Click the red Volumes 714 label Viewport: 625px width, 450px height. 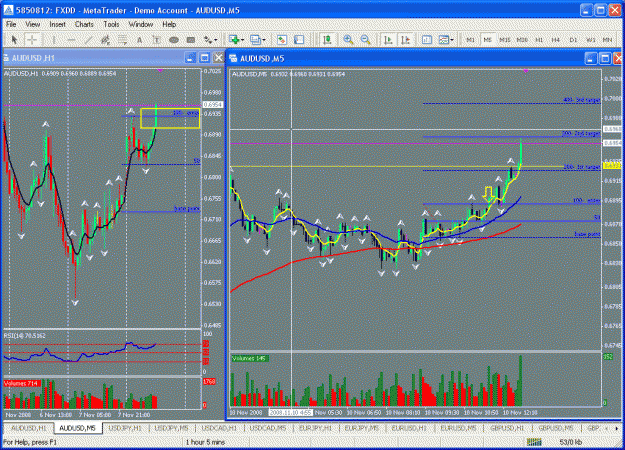pos(22,383)
